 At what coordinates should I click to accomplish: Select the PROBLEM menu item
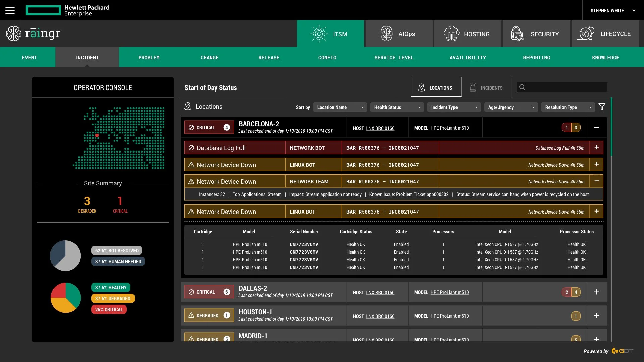click(x=149, y=58)
